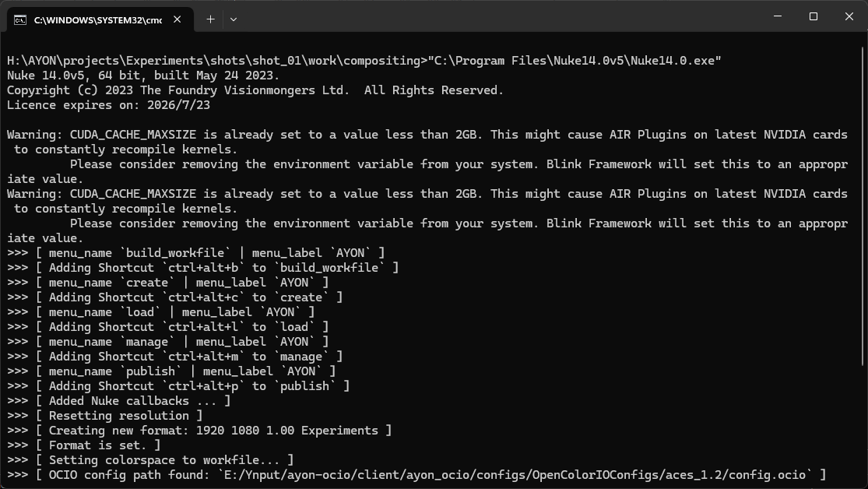The width and height of the screenshot is (868, 489).
Task: Select the C:\WINDOWS\SYSTEM32\cmd tab
Action: coord(97,19)
